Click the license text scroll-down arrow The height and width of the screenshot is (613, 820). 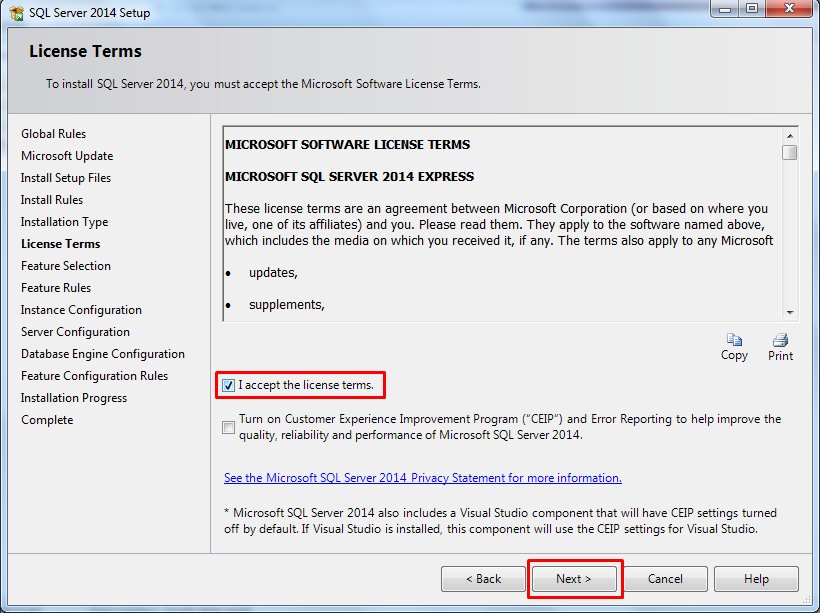(790, 313)
